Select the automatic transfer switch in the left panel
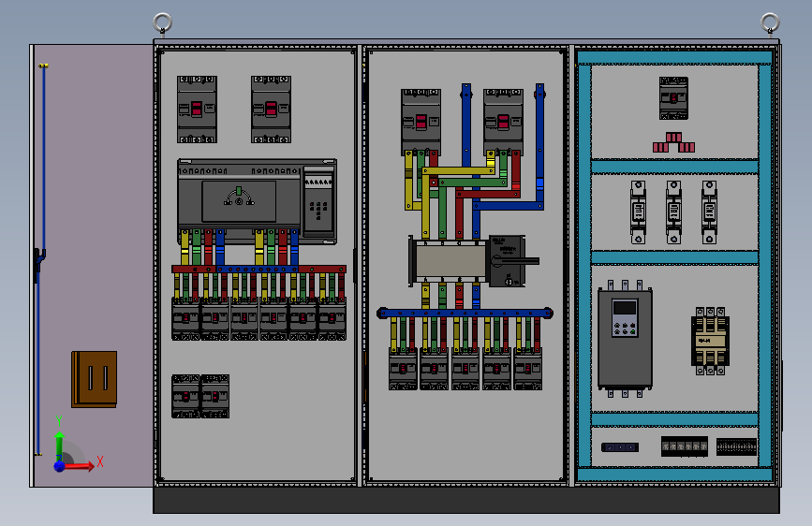Viewport: 812px width, 526px height. tap(257, 201)
